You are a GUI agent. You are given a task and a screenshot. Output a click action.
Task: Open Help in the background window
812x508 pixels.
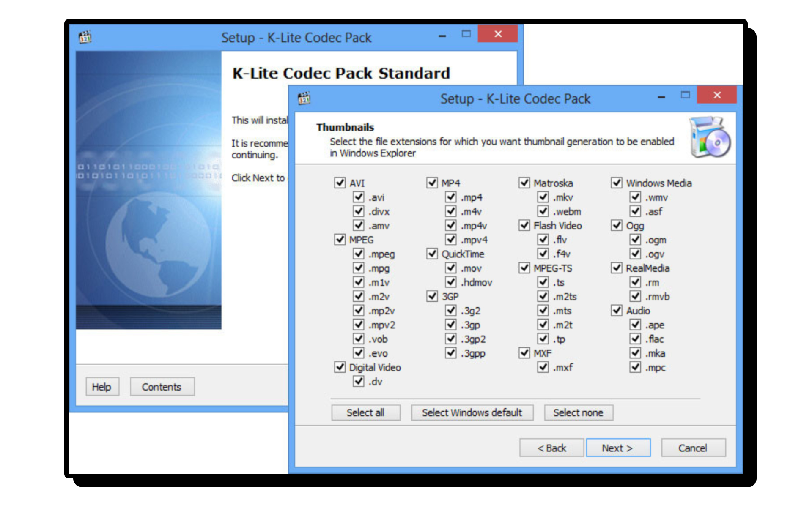pyautogui.click(x=102, y=387)
